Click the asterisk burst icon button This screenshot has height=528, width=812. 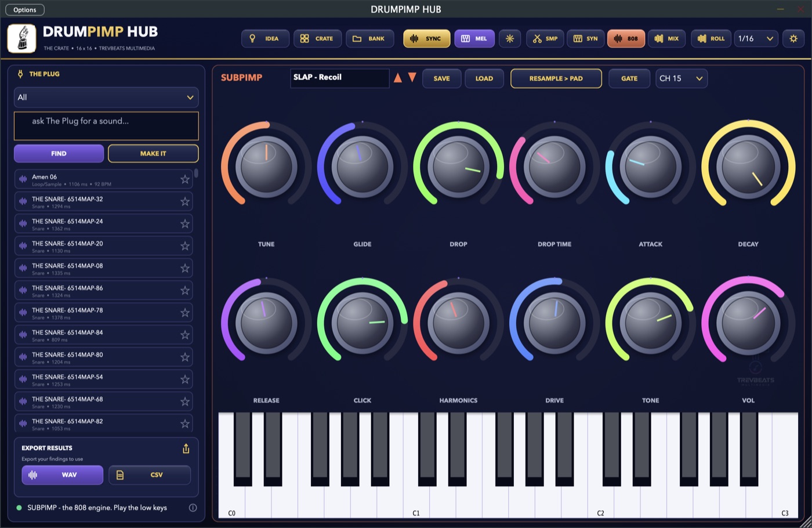click(x=510, y=39)
